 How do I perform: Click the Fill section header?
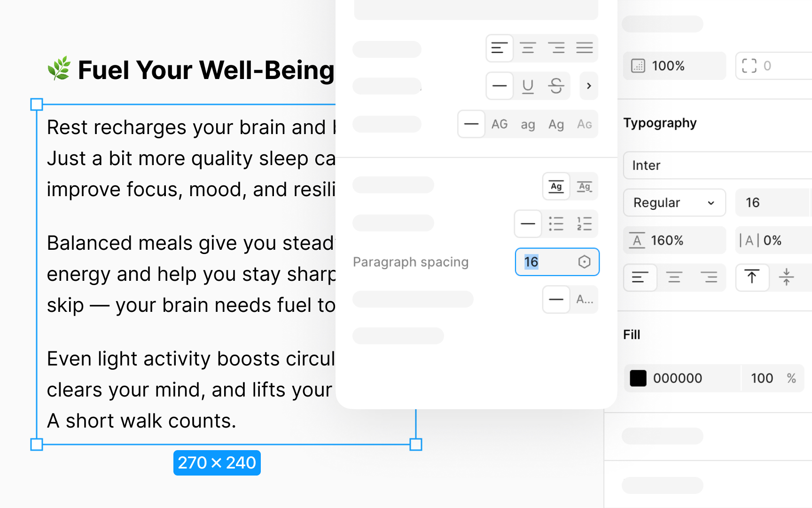click(x=632, y=334)
